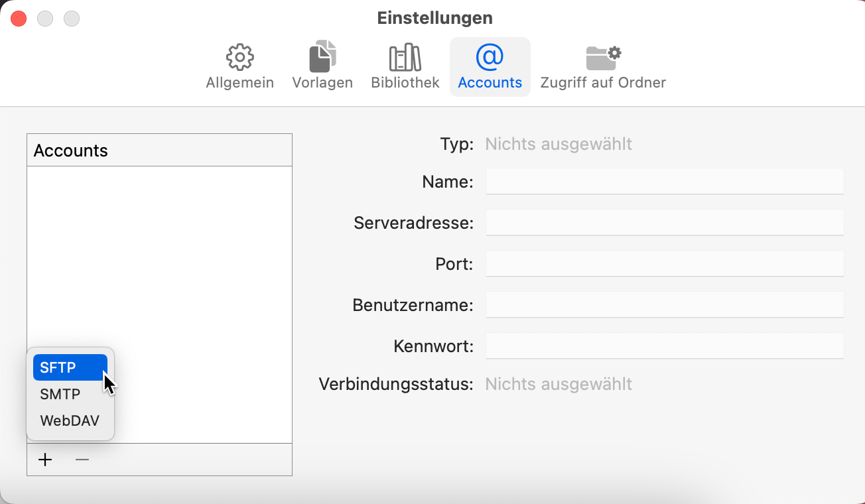Click the Typ row showing Nichts ausgewählt
This screenshot has height=504, width=865.
[558, 143]
